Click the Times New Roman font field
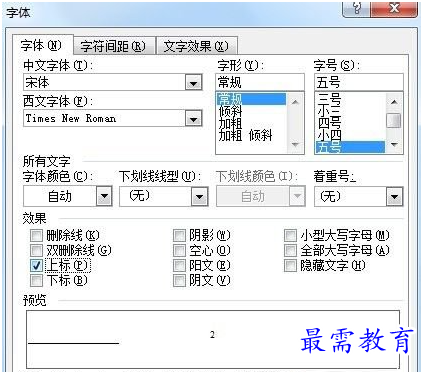This screenshot has width=422, height=372. point(104,118)
